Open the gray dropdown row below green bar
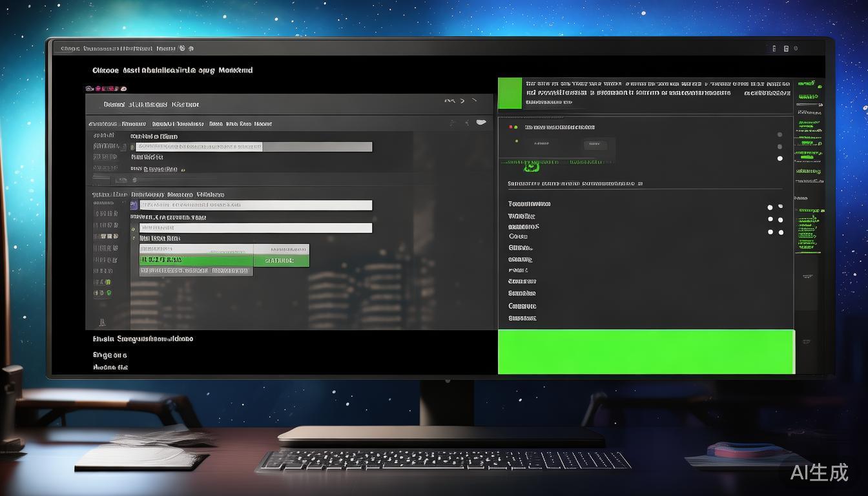 click(196, 271)
